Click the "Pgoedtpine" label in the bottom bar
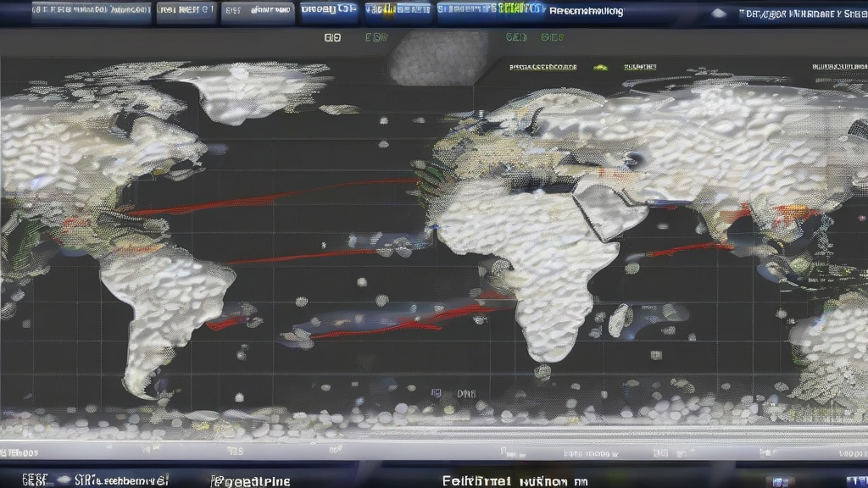The image size is (868, 488). tap(252, 480)
